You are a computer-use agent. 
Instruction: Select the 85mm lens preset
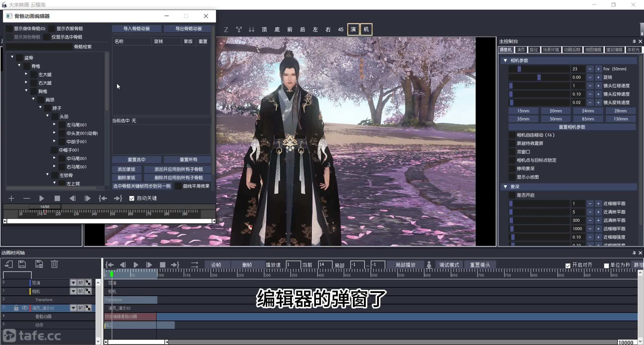pos(588,119)
